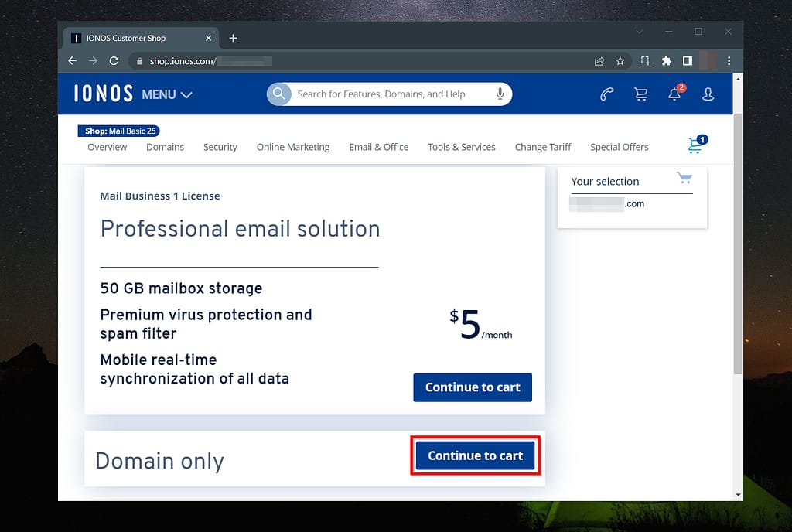Open the shopping cart icon in blue header
The width and height of the screenshot is (792, 532).
[x=641, y=94]
